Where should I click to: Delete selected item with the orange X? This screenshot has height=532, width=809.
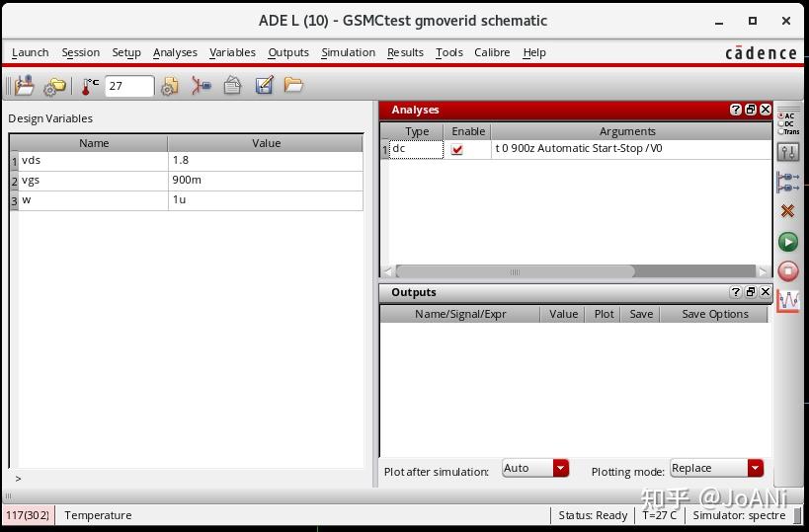[788, 210]
